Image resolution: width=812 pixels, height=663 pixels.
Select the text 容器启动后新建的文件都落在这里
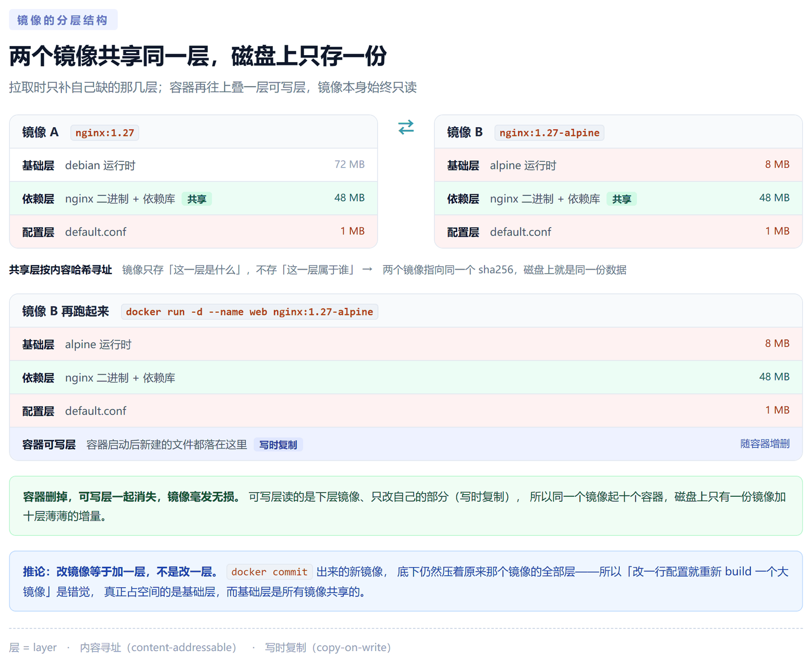(x=167, y=445)
